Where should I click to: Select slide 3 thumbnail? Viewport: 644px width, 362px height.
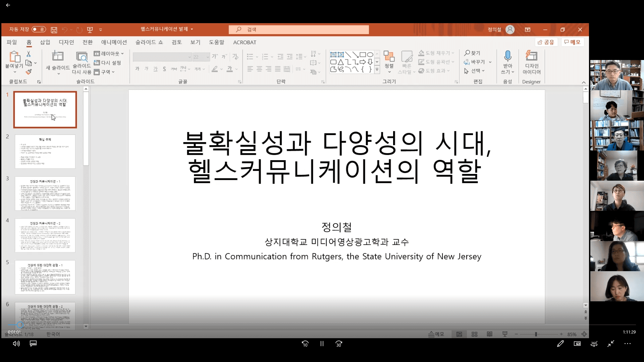(x=45, y=193)
